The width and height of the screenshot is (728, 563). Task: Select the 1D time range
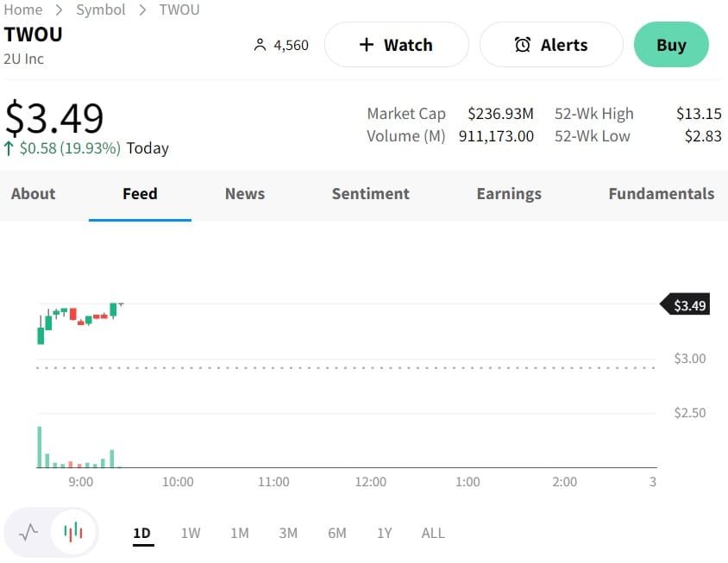(142, 533)
